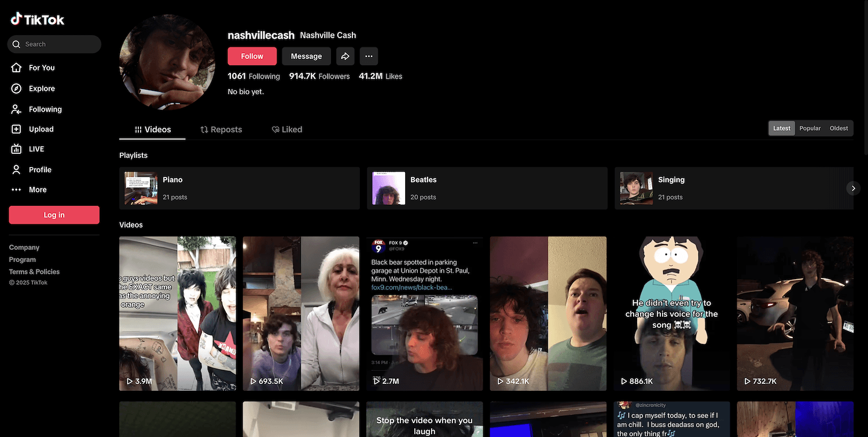Sort videos by Popular
The image size is (868, 437).
[x=810, y=128]
